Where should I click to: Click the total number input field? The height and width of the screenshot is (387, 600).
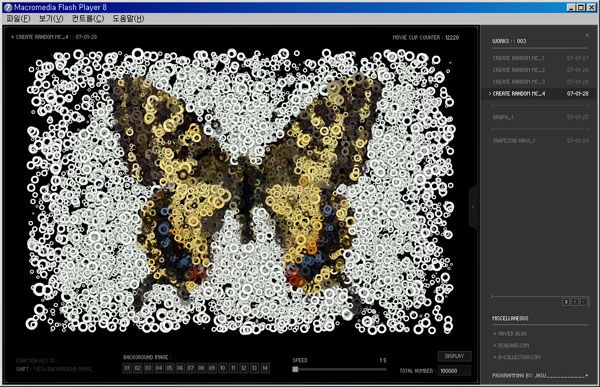(x=455, y=371)
